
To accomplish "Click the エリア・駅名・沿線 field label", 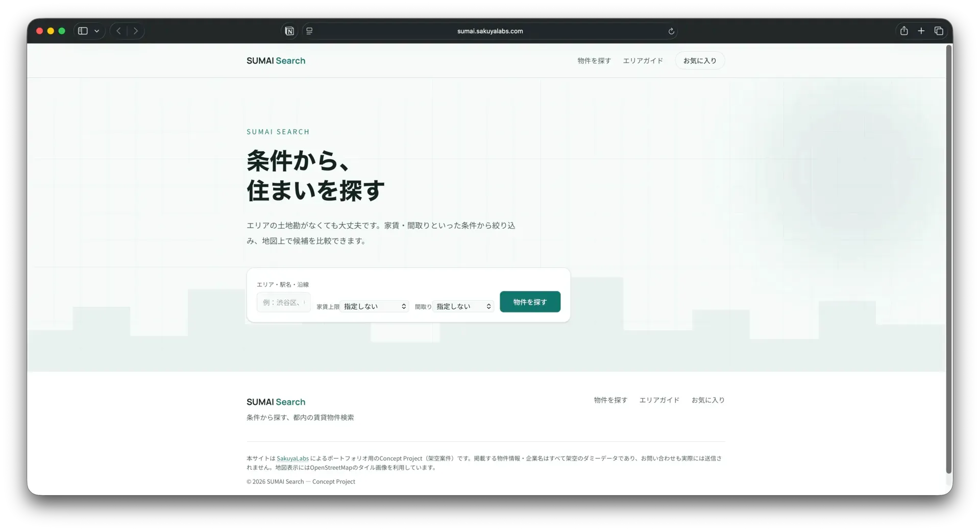I will pyautogui.click(x=283, y=284).
